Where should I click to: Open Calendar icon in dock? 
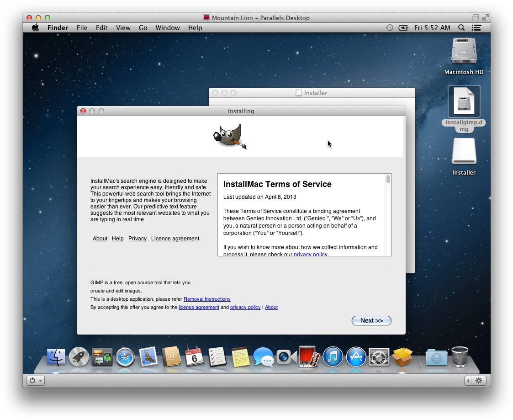pos(194,356)
